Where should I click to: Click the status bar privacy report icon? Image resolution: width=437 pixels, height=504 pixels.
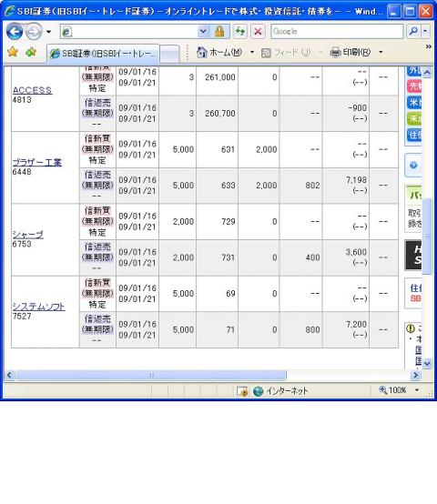click(x=242, y=391)
